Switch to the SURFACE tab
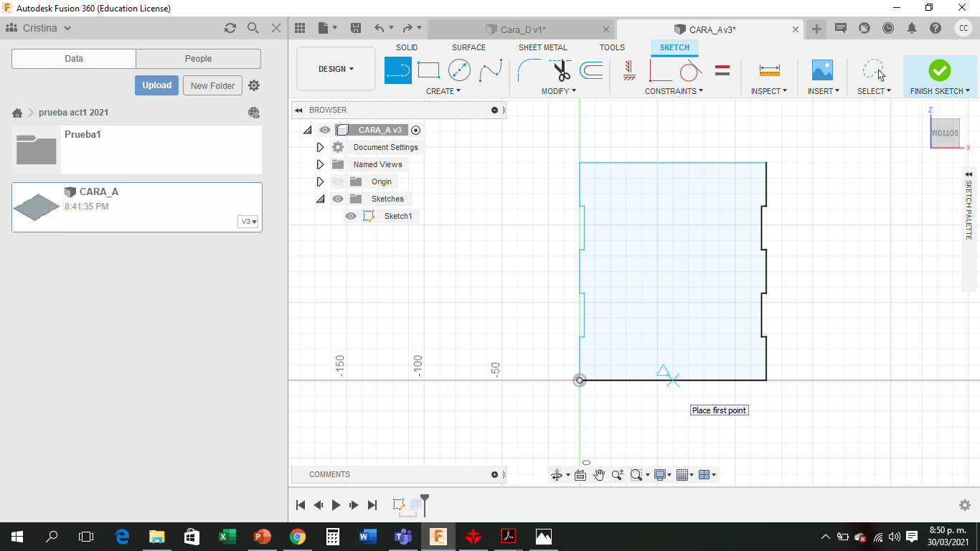The width and height of the screenshot is (980, 551). (x=468, y=47)
